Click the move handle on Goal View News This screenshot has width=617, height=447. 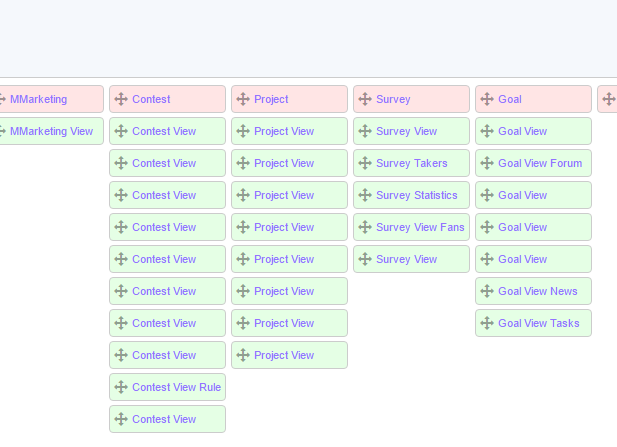tap(487, 291)
